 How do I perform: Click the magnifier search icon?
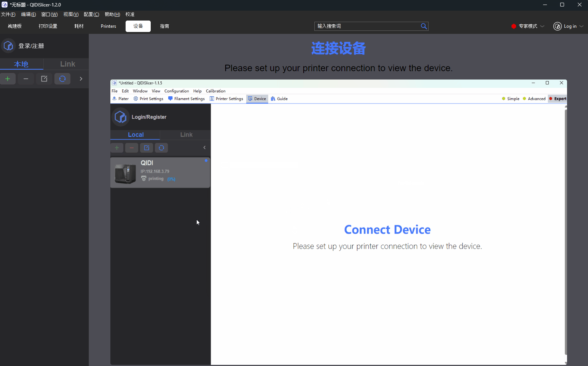[424, 26]
